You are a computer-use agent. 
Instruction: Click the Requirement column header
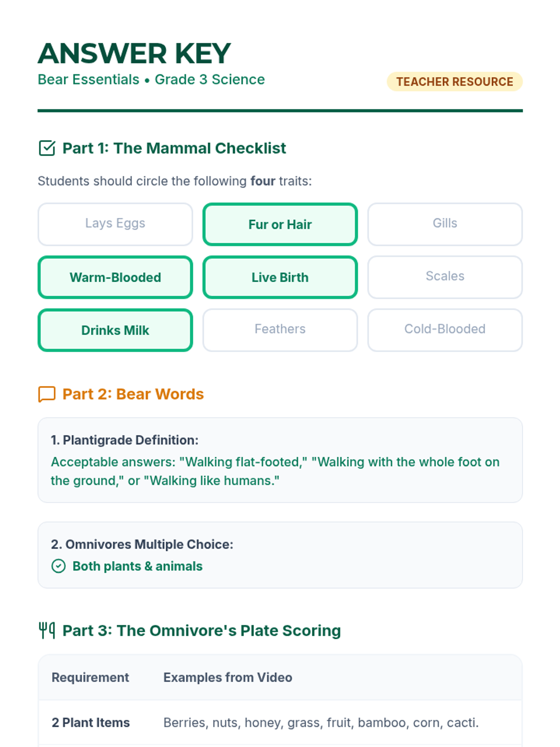(90, 677)
